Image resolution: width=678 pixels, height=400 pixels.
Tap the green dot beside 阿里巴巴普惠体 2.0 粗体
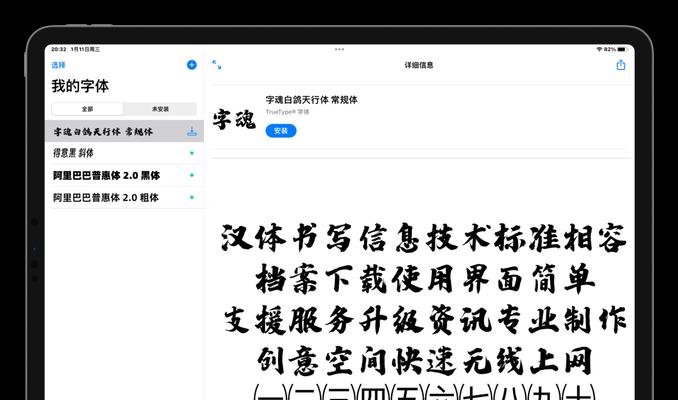click(x=192, y=197)
